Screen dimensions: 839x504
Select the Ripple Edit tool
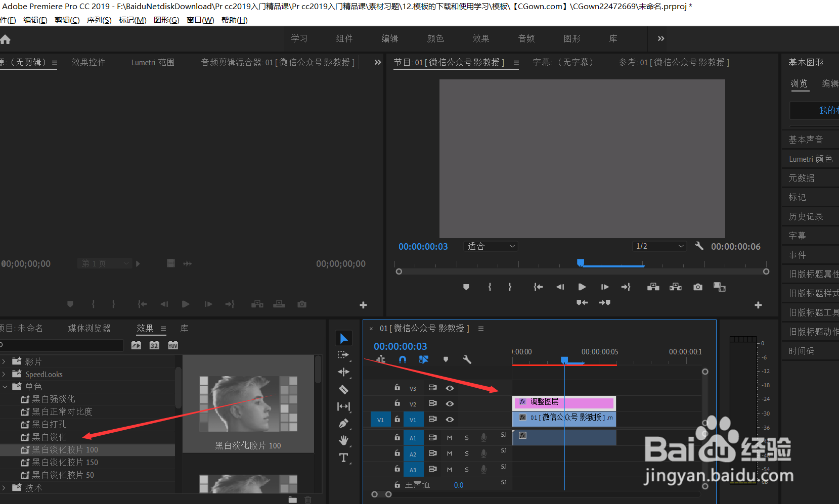(x=343, y=372)
